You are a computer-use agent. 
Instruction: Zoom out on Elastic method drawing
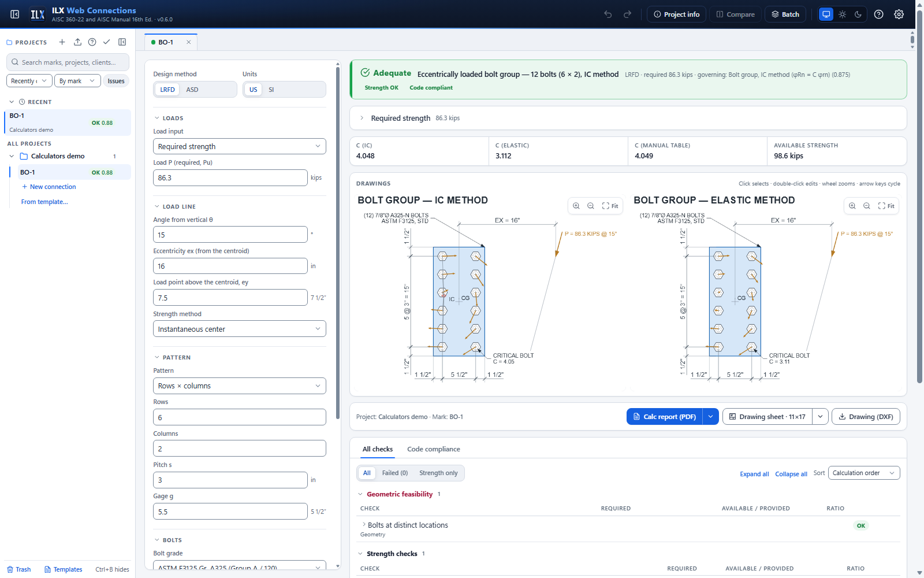point(867,206)
